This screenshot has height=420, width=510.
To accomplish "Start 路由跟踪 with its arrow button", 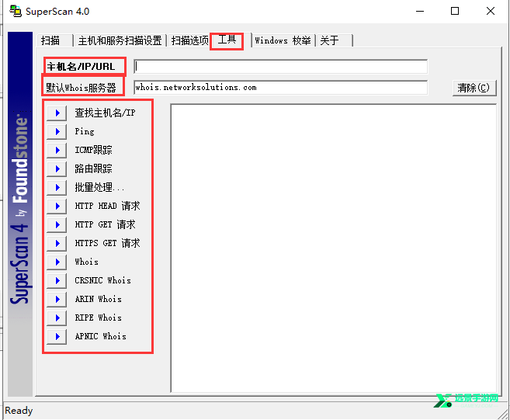I will tap(57, 168).
